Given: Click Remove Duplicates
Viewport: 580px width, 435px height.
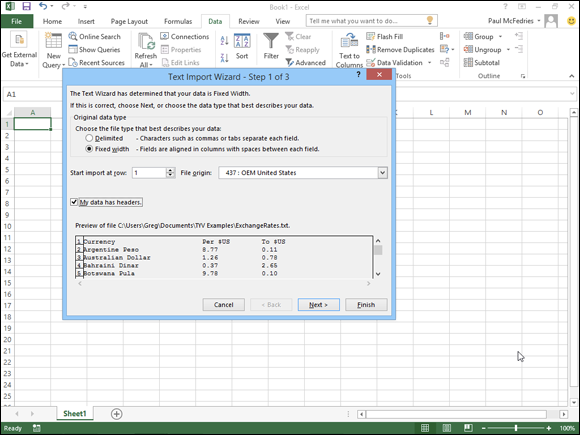Looking at the screenshot, I should (400, 50).
